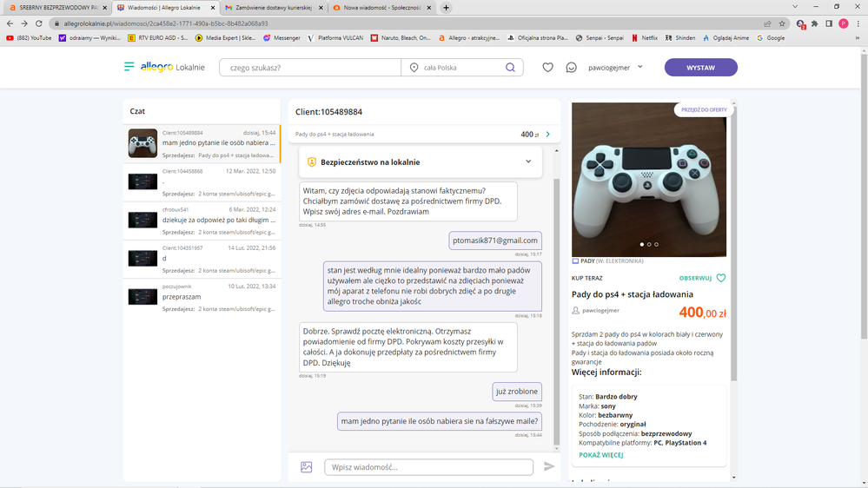Click PRZEJDŹ DO OFERTY button

click(704, 109)
